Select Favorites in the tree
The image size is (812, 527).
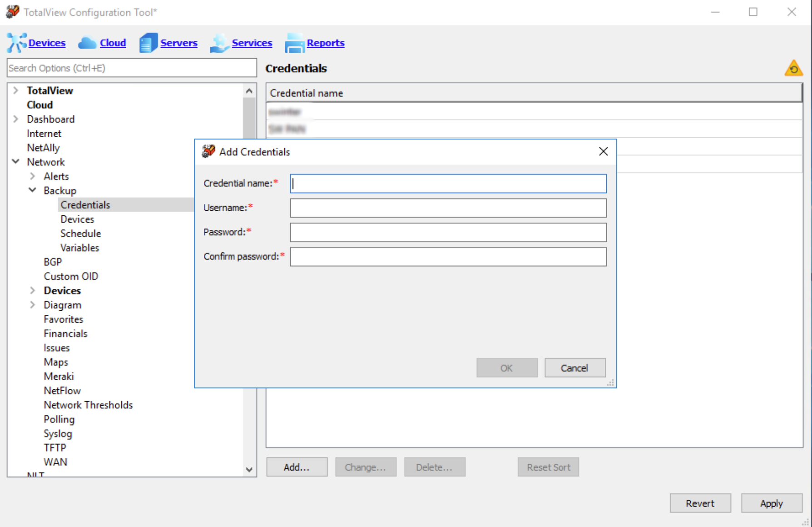[64, 319]
